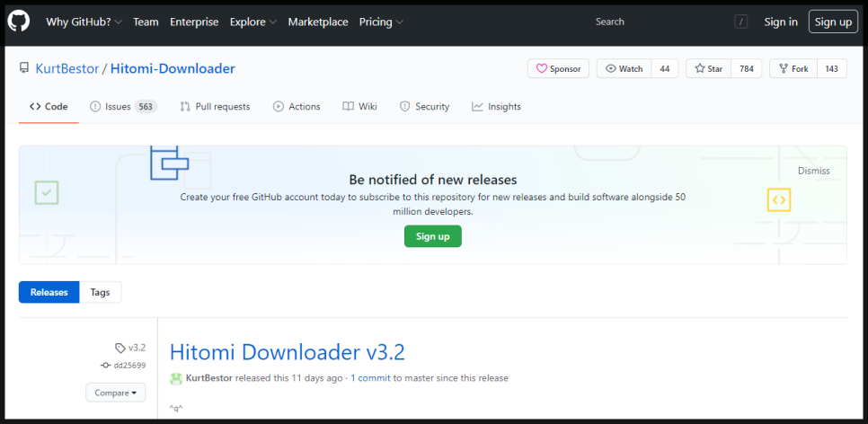
Task: Click the Be notified of new releases heading
Action: point(433,180)
